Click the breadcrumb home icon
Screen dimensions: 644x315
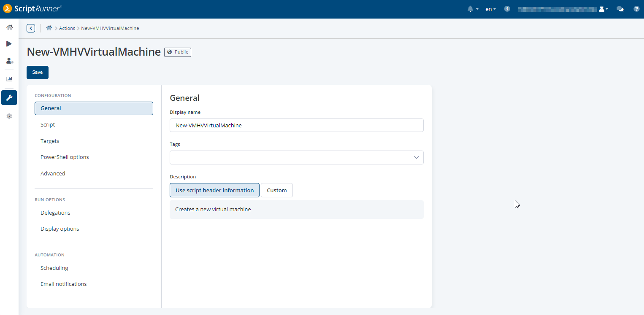pos(49,28)
